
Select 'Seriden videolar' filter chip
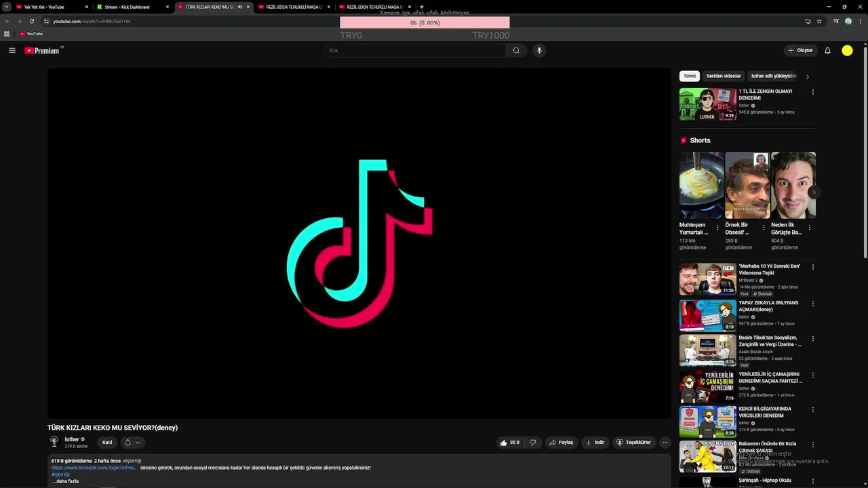click(724, 76)
